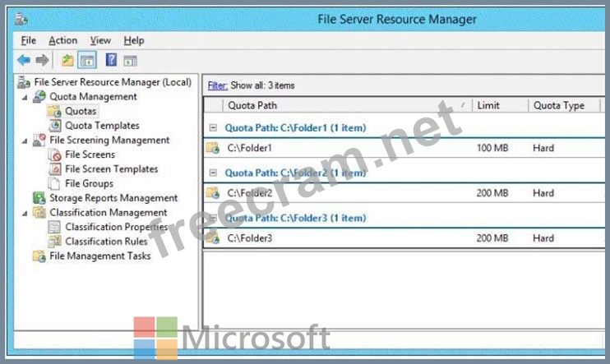
Task: Open the Action menu
Action: pyautogui.click(x=62, y=40)
